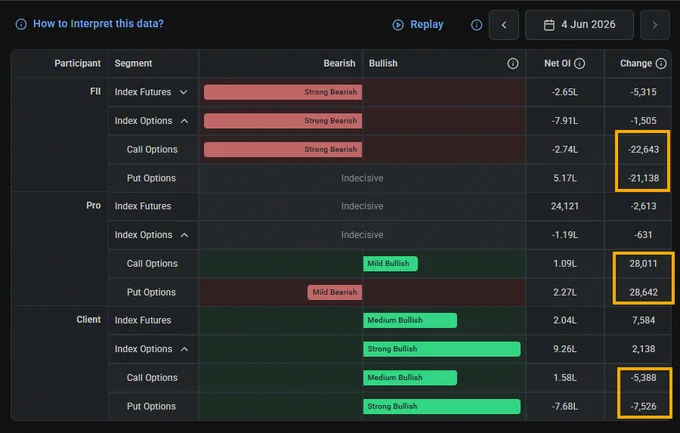
Task: Click the Client participant label
Action: (x=88, y=319)
